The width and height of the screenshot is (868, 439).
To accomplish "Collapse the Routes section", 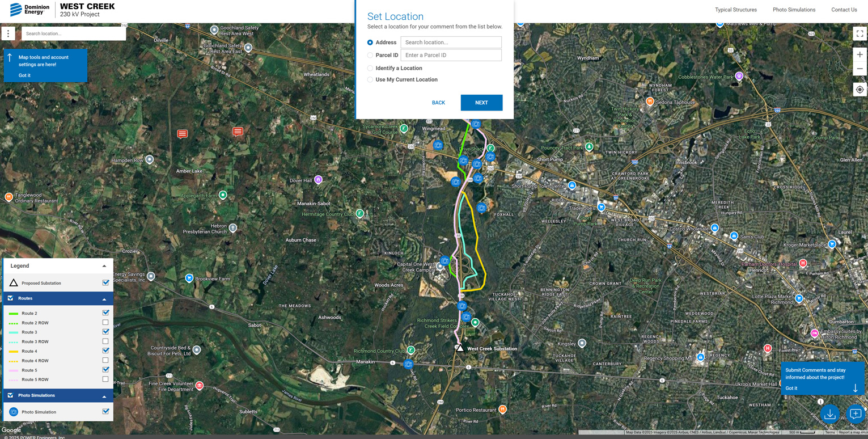I will [104, 299].
